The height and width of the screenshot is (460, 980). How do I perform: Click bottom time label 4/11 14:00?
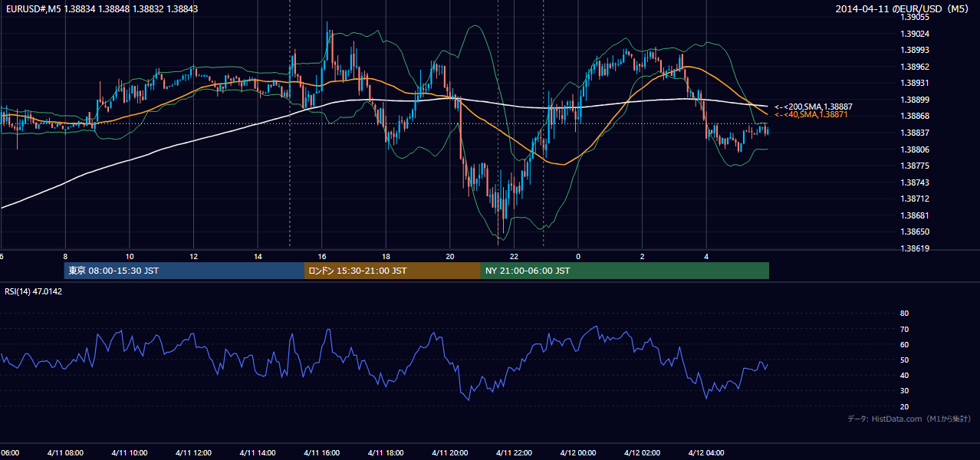tap(258, 453)
